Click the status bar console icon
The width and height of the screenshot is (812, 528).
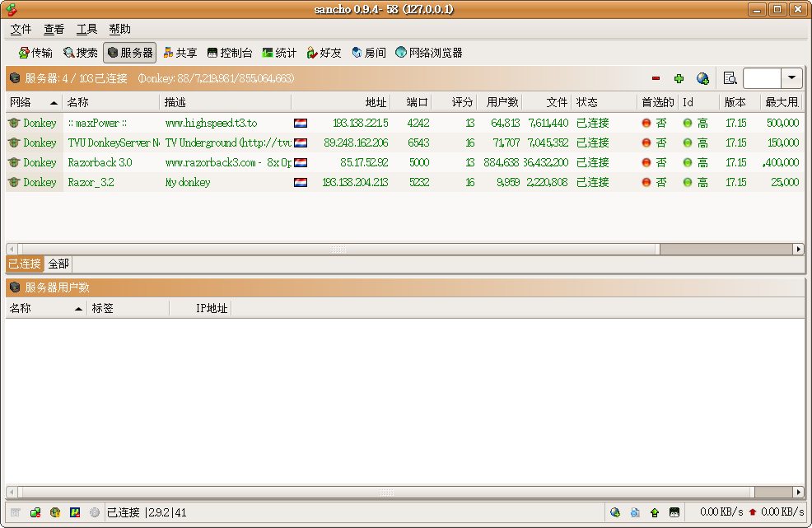pos(674,512)
